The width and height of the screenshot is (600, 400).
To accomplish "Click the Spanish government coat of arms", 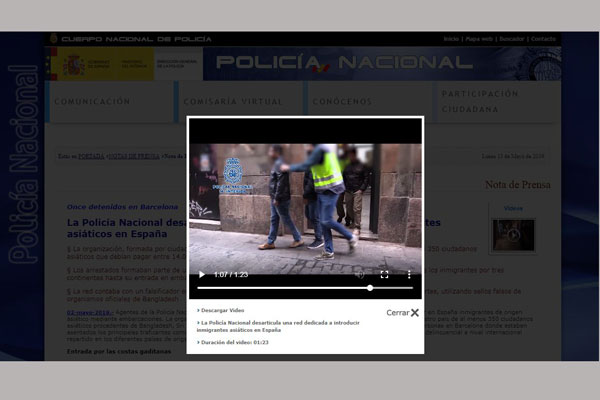I will coord(74,65).
